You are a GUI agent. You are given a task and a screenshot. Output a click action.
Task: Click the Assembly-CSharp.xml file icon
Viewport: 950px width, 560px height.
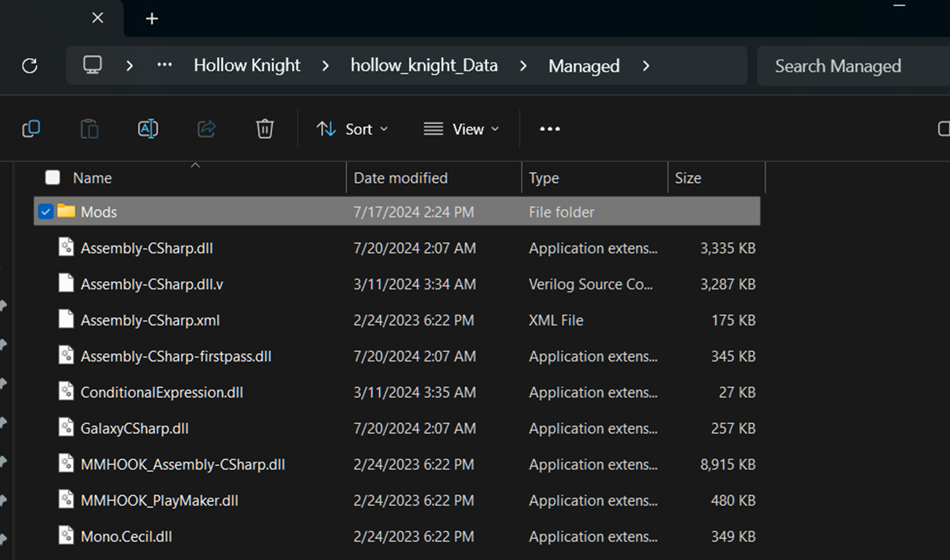(66, 319)
